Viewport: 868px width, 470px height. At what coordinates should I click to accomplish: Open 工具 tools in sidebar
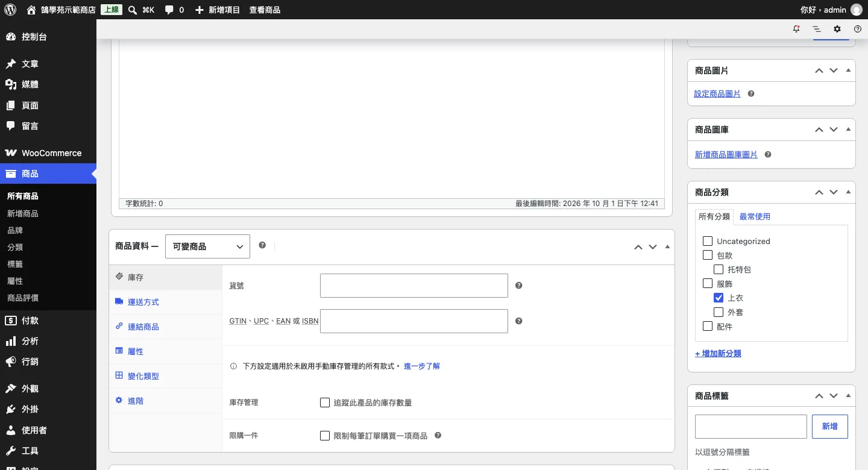click(x=48, y=451)
